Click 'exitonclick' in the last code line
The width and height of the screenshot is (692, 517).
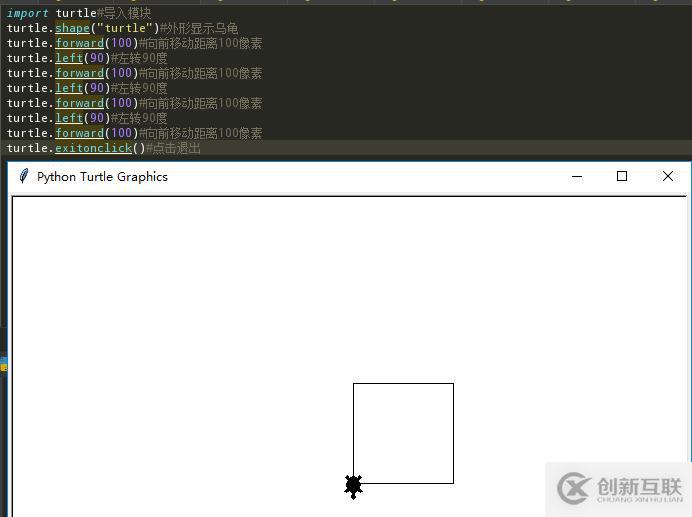pyautogui.click(x=94, y=148)
